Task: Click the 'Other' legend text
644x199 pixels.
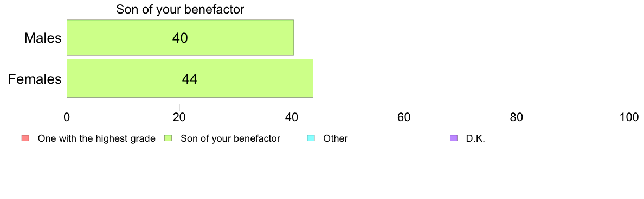Action: click(x=336, y=138)
